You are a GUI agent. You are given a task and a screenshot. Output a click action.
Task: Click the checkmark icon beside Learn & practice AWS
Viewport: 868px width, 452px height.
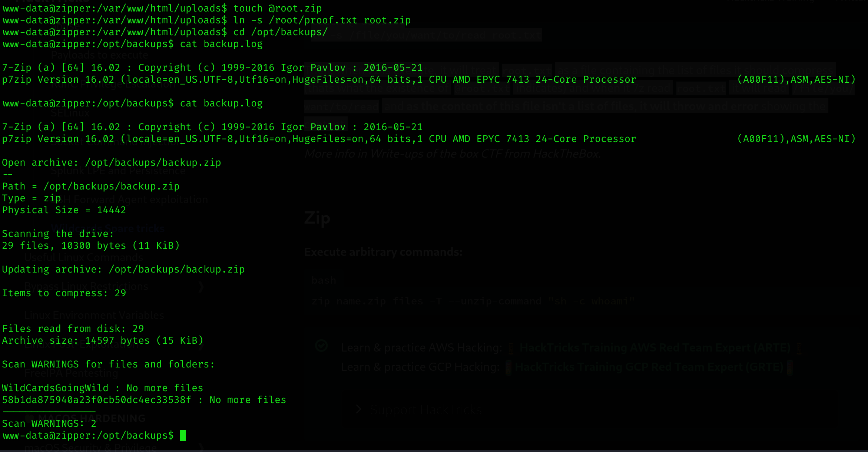pos(321,346)
